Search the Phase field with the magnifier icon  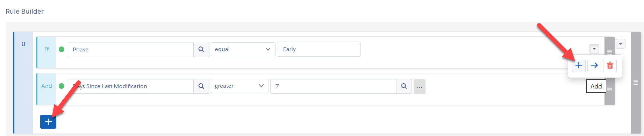201,49
